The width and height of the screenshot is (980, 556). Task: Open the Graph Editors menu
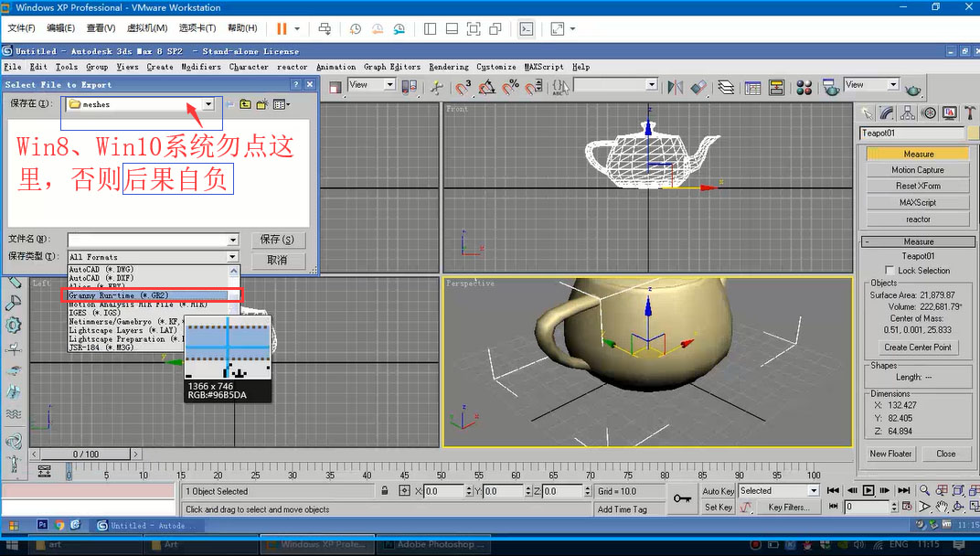[x=392, y=67]
